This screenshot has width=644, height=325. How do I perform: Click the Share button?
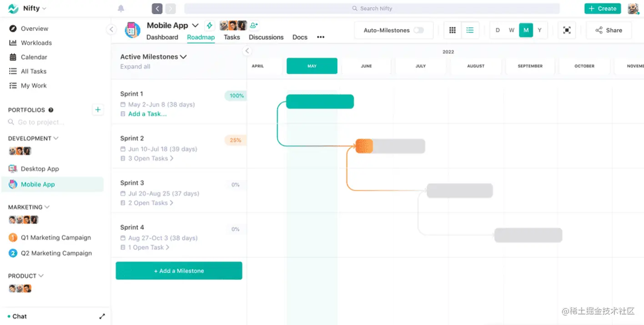click(x=609, y=30)
